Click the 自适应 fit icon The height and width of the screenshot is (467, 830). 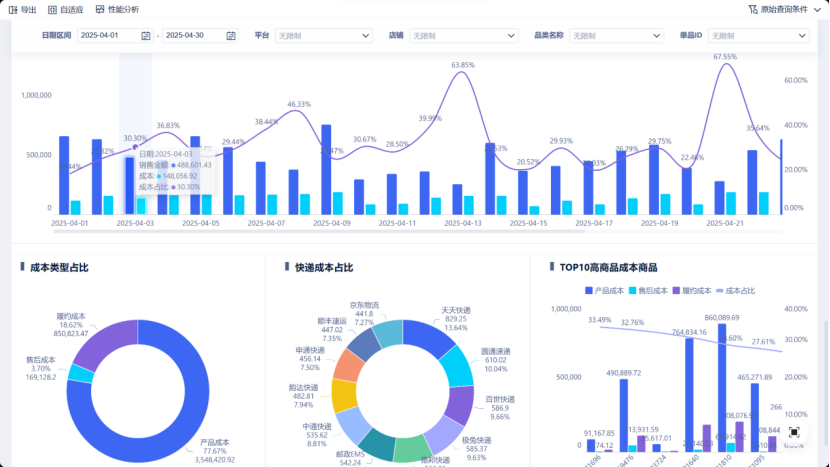click(52, 10)
